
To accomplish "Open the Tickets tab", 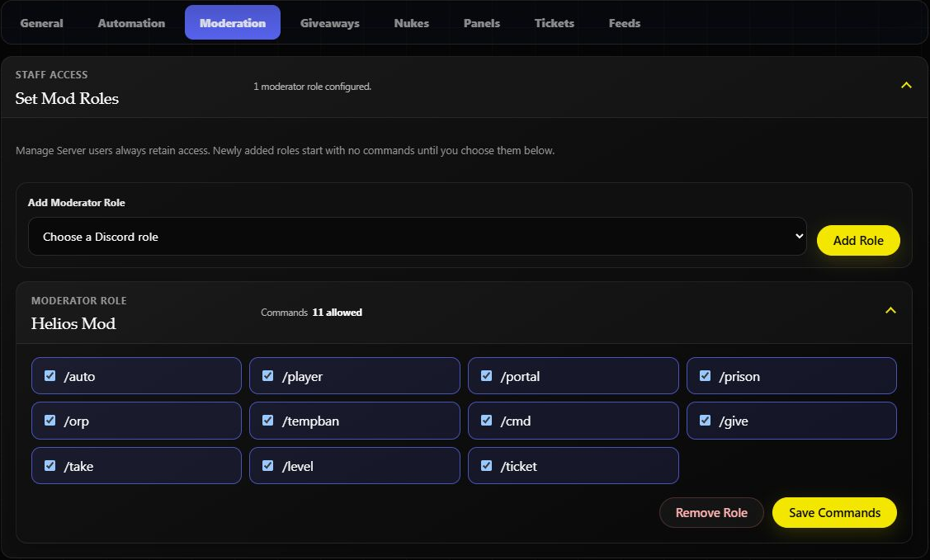I will point(554,23).
